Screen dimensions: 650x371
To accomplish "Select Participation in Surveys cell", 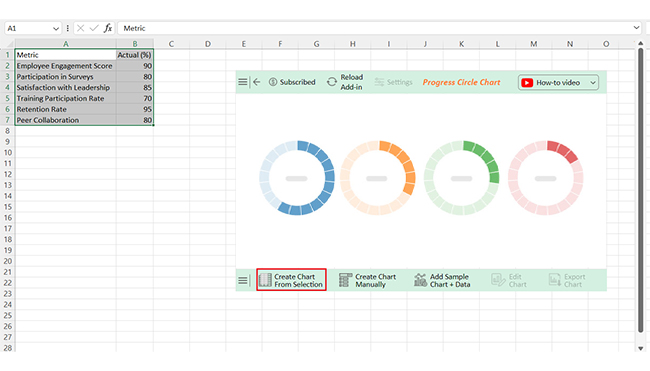I will (65, 77).
